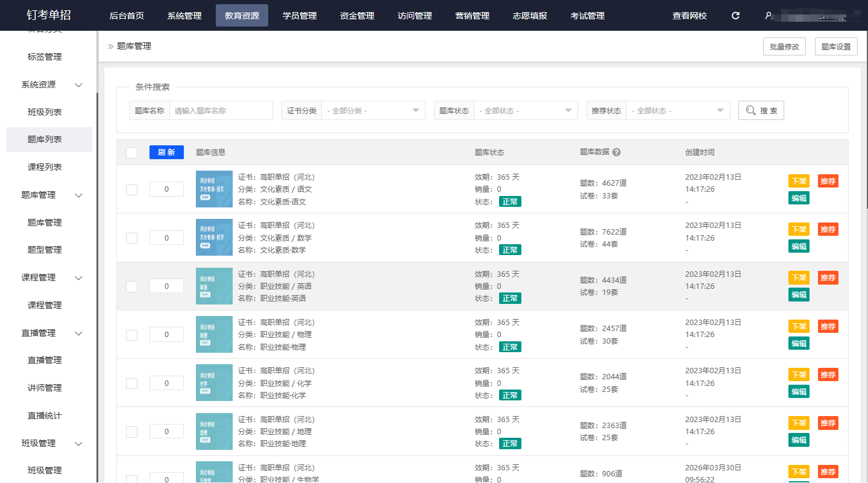Click the 批量修改 button

click(784, 47)
